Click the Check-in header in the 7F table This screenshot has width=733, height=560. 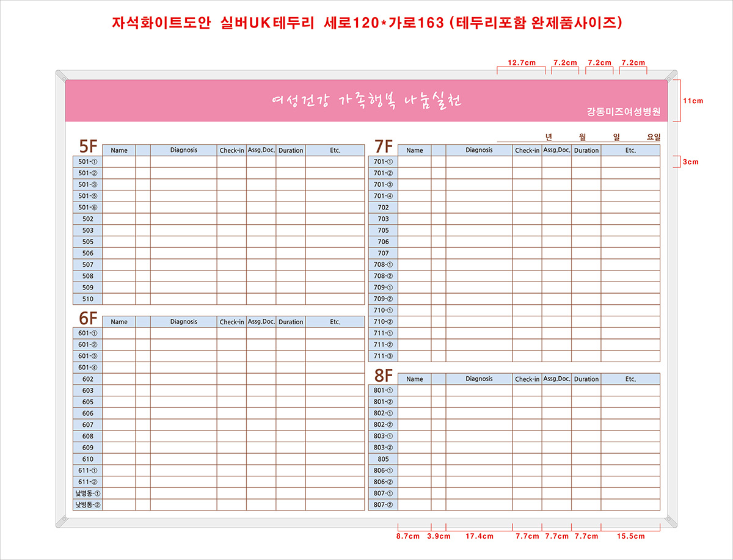(x=527, y=150)
